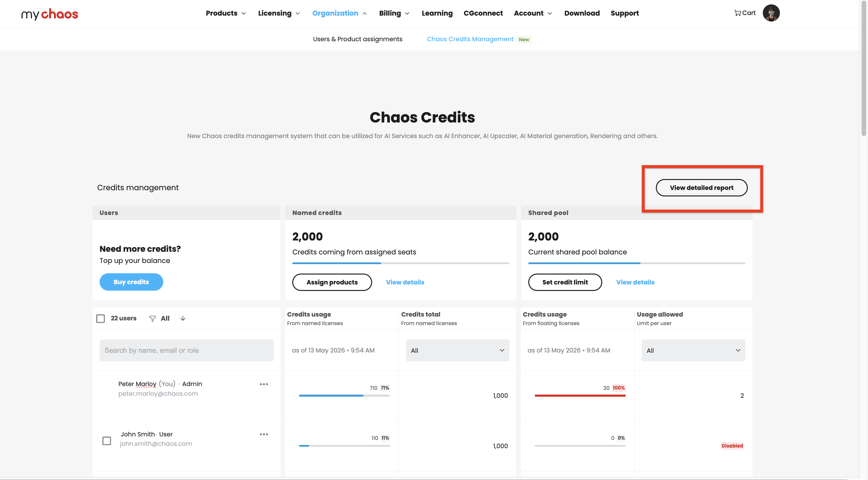Expand the Billing menu
The image size is (868, 480).
pos(394,13)
